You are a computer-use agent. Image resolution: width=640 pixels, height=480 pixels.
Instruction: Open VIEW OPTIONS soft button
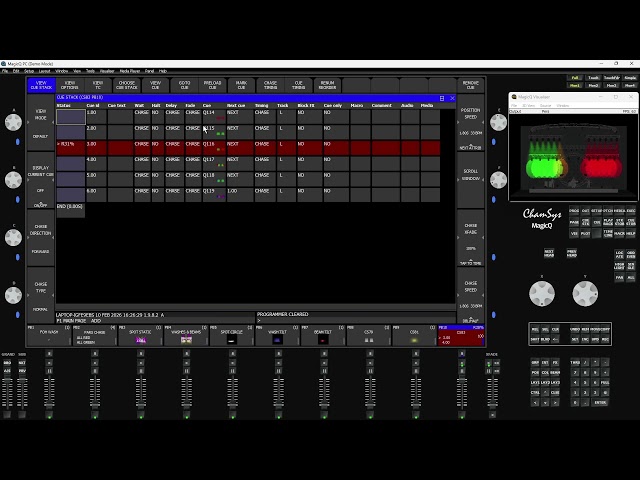[69, 85]
